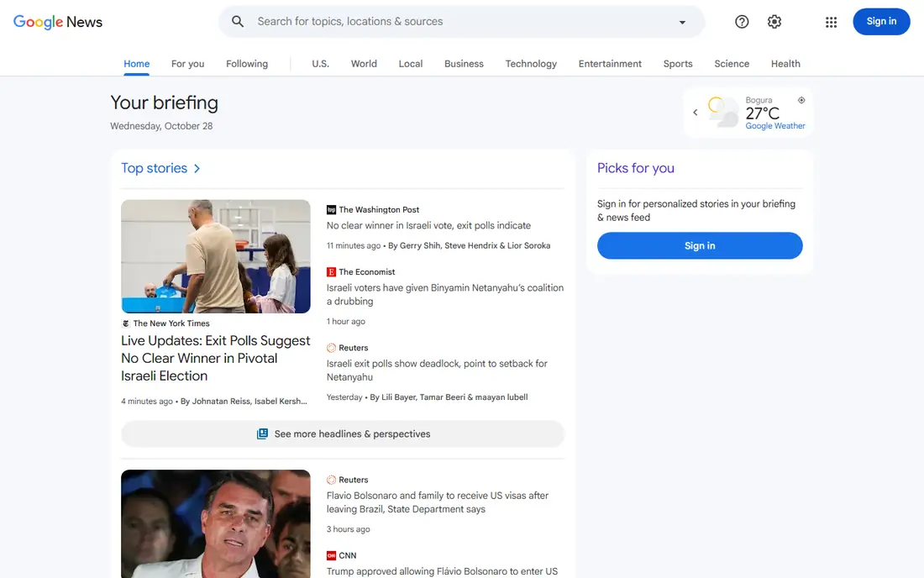Open No clear winner in Israeli vote article
Screen dimensions: 924x578
coord(428,226)
